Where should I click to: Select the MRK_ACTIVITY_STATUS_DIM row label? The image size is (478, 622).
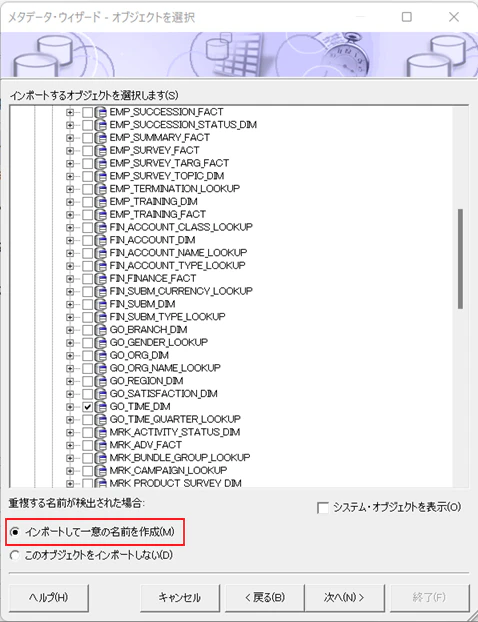coord(175,432)
